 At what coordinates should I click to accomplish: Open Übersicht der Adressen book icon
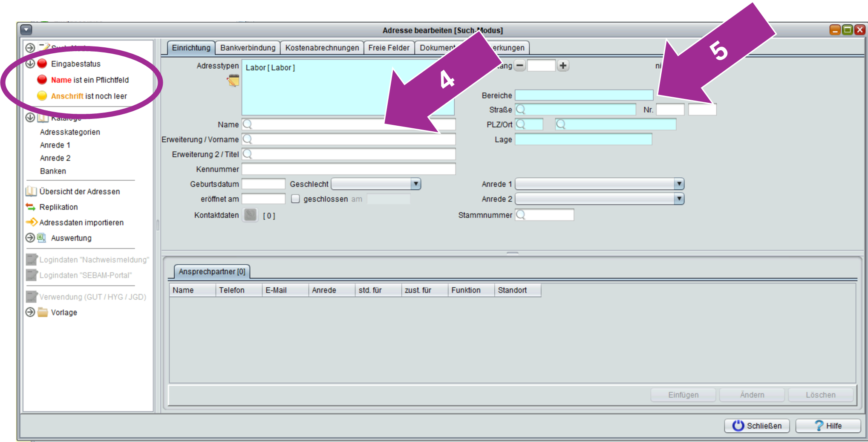click(31, 191)
